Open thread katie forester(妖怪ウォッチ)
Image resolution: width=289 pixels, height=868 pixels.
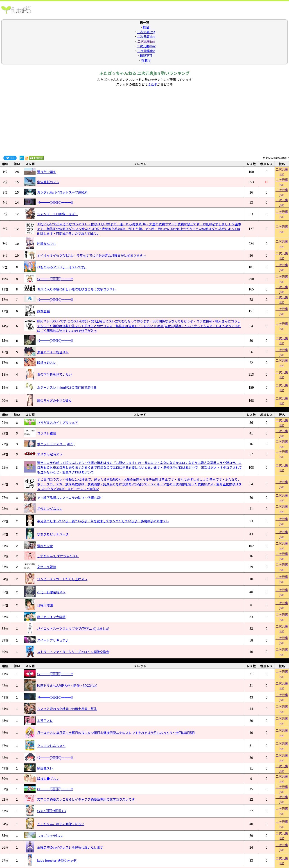coord(57,860)
